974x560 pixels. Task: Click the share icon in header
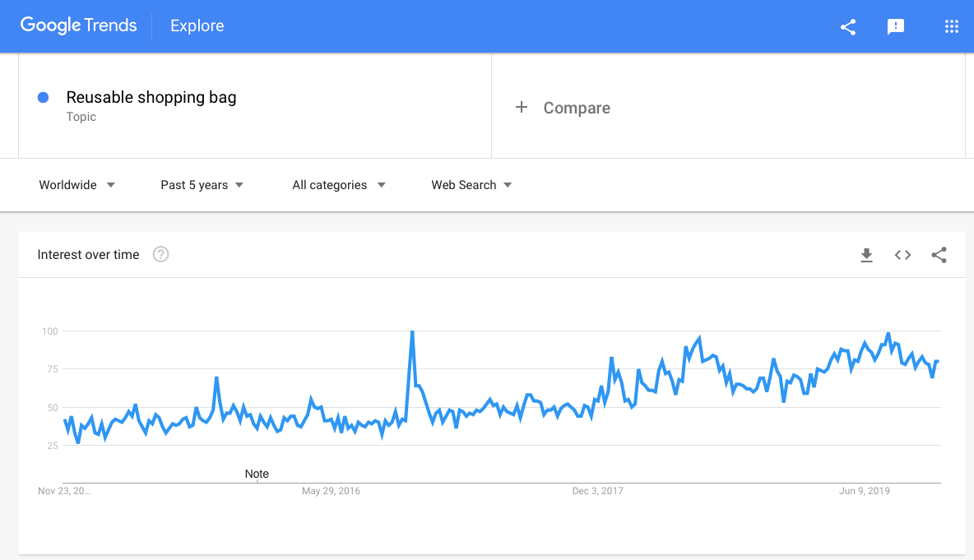848,26
